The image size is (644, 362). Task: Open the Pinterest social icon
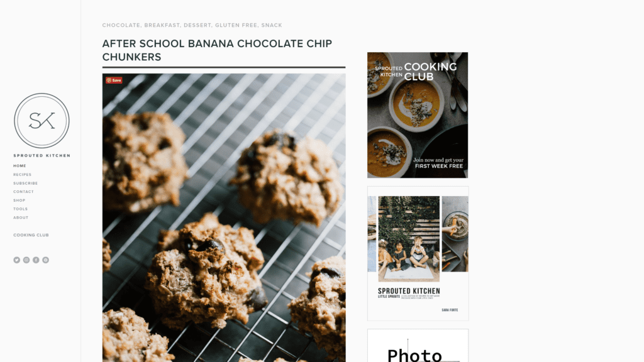coord(45,260)
